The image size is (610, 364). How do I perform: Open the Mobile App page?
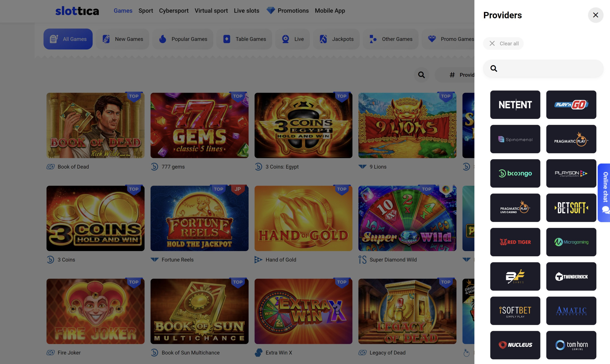tap(330, 10)
